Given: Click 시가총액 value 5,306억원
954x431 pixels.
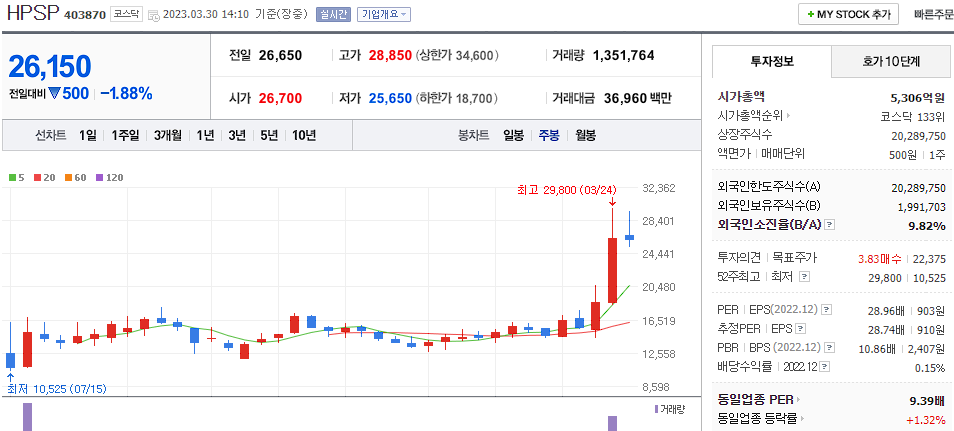Looking at the screenshot, I should (917, 97).
